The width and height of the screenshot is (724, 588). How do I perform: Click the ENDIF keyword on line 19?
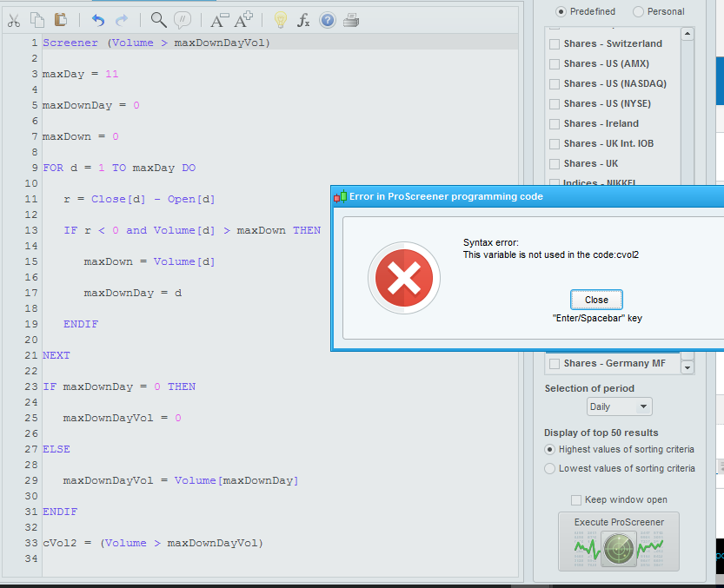tap(81, 324)
